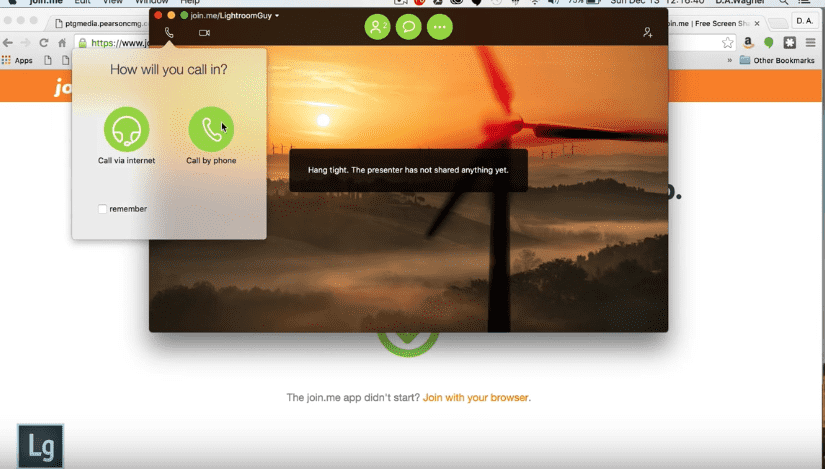Open the chat bubble
The image size is (825, 469).
point(408,28)
